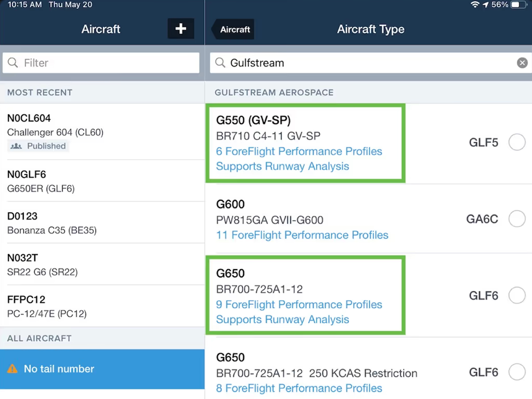Tap the plus icon to add aircraft
The height and width of the screenshot is (399, 532).
pyautogui.click(x=181, y=29)
